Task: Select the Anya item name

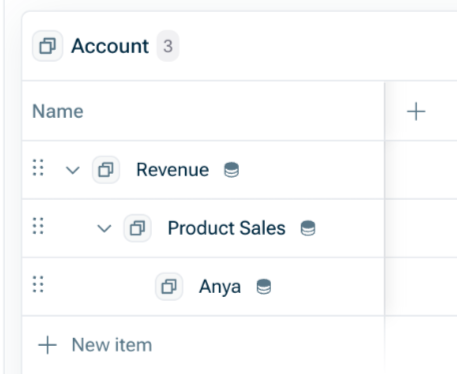Action: point(220,287)
